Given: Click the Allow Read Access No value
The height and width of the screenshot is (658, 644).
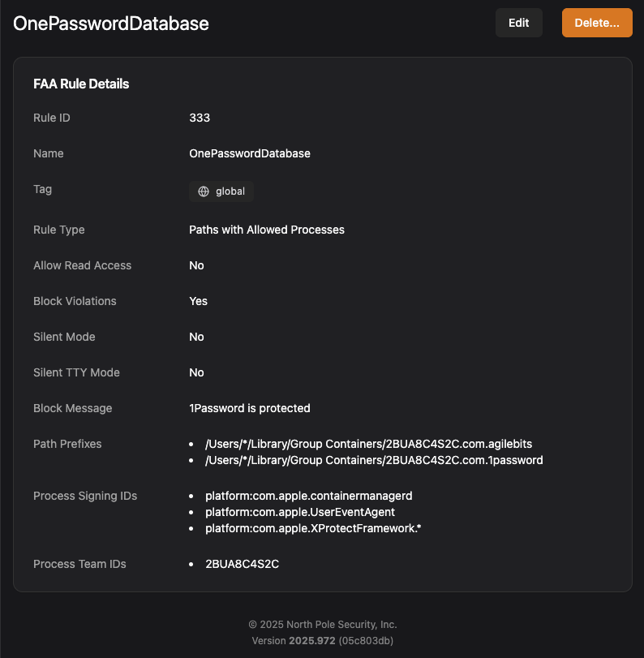Looking at the screenshot, I should pyautogui.click(x=196, y=265).
